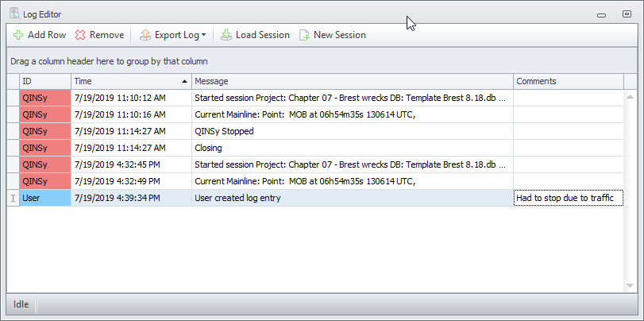Click the 'User created log entry' message cell
This screenshot has height=321, width=644.
pos(353,199)
